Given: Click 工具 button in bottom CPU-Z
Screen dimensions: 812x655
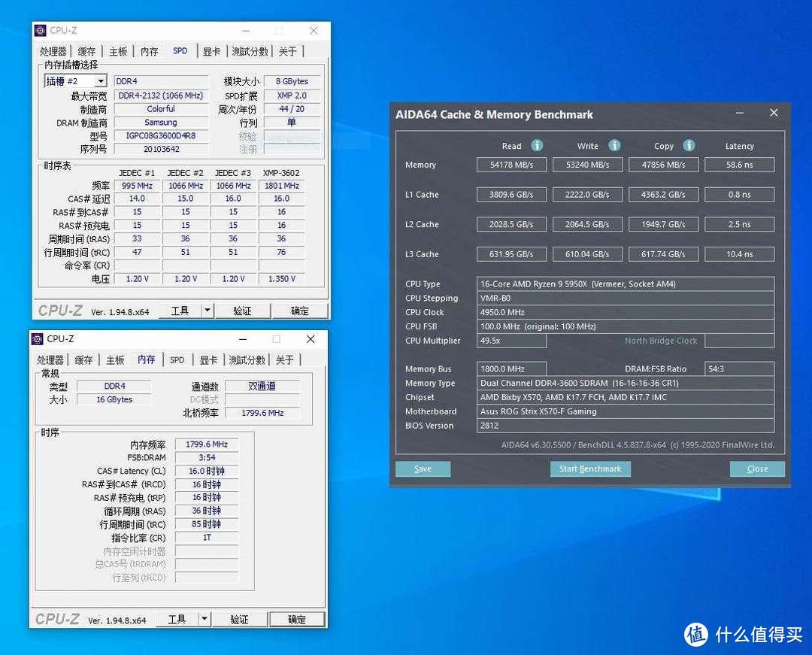Looking at the screenshot, I should [177, 619].
